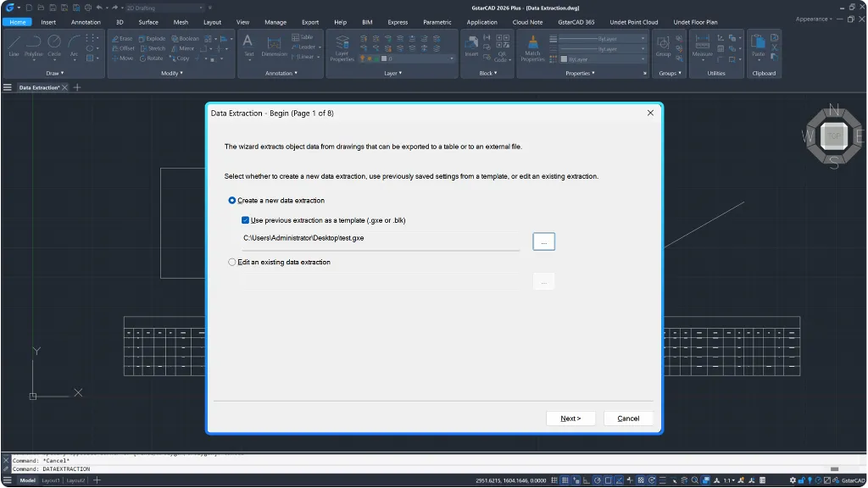Select 'Edit an existing data extraction' option
Viewport: 868px width, 488px height.
pos(232,263)
